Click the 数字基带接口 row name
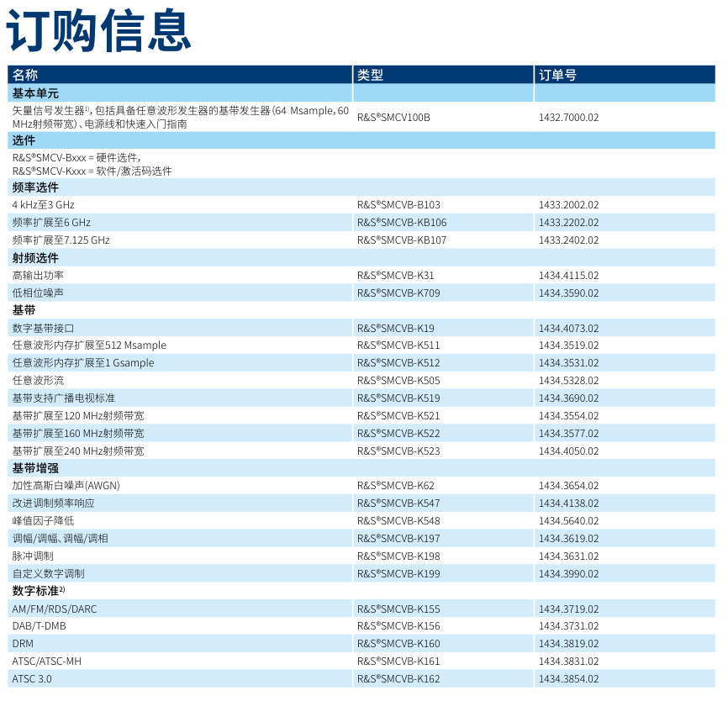The height and width of the screenshot is (701, 728). 43,329
